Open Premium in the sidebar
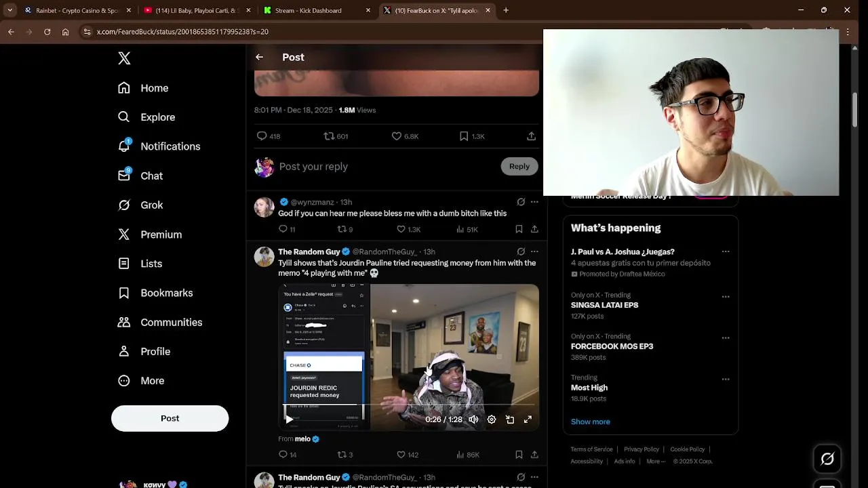 pos(150,235)
